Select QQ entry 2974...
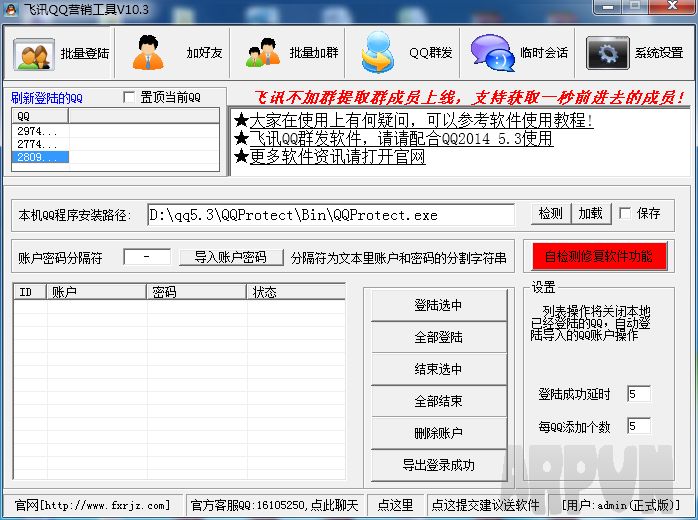698x520 pixels. tap(40, 131)
